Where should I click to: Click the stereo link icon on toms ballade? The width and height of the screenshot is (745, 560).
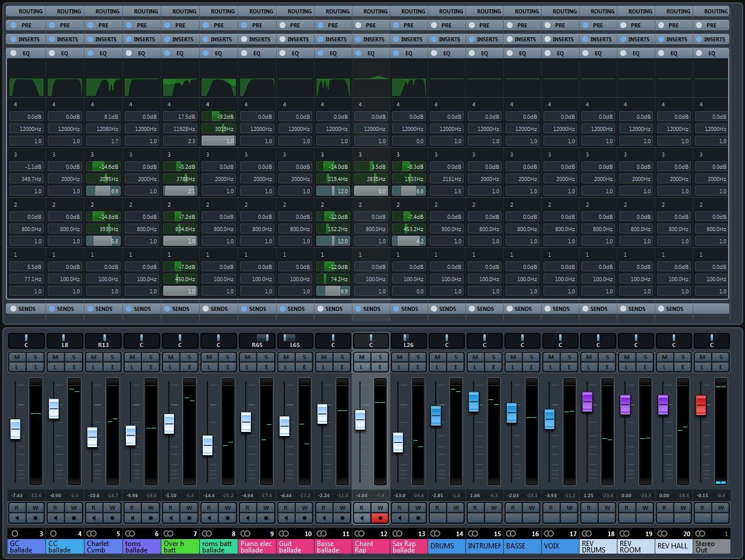click(x=130, y=534)
